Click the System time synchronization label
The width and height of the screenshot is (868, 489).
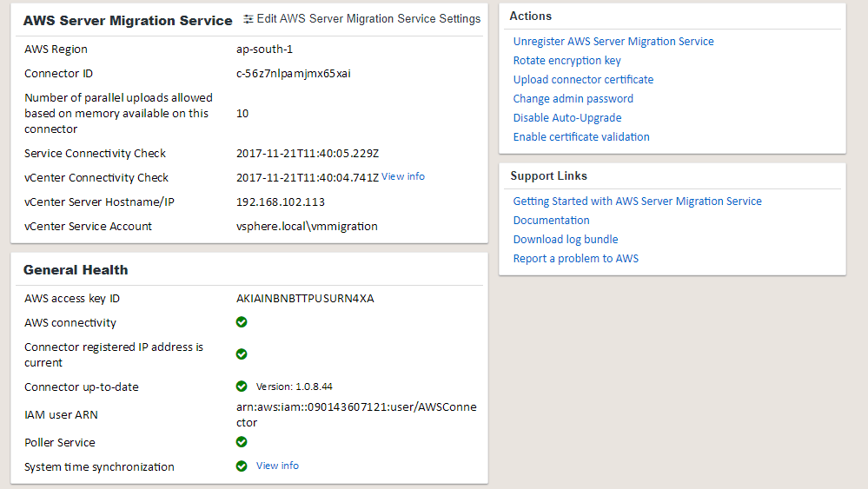(99, 467)
